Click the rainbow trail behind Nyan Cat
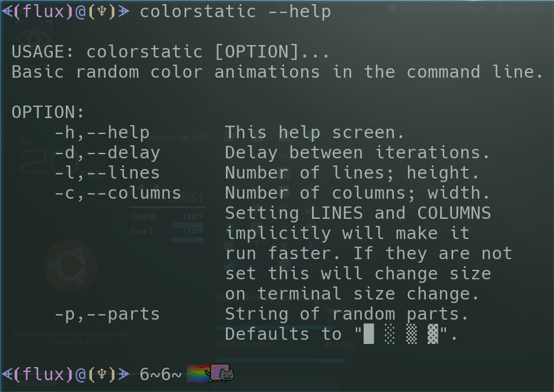Viewport: 554px width, 392px height. 198,374
